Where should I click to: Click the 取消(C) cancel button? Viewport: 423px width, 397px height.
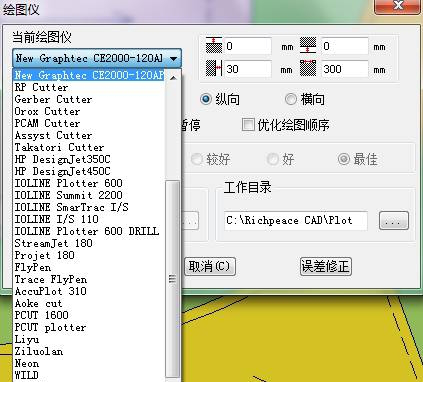210,266
